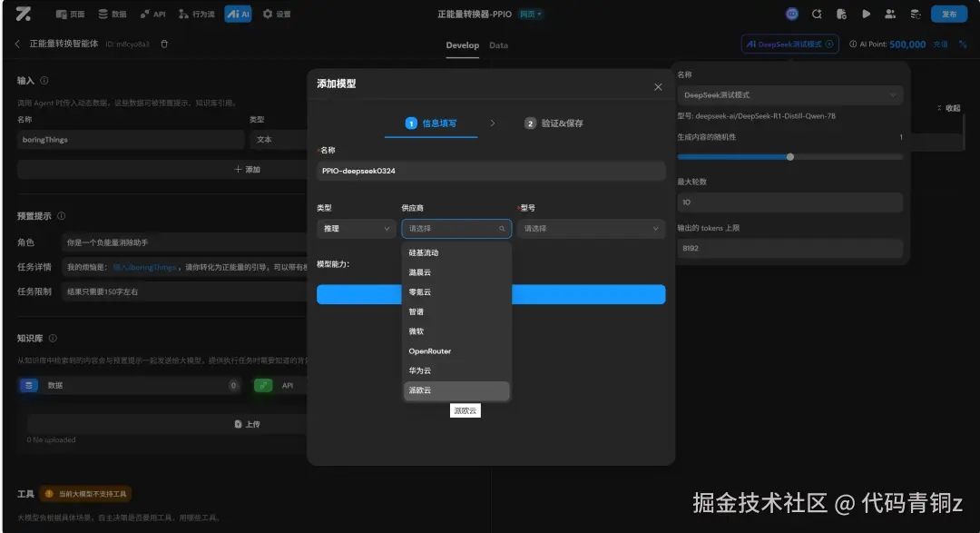Screen dimensions: 980x533
Task: Open the 数据 (Data) toolbar section
Action: pos(113,14)
